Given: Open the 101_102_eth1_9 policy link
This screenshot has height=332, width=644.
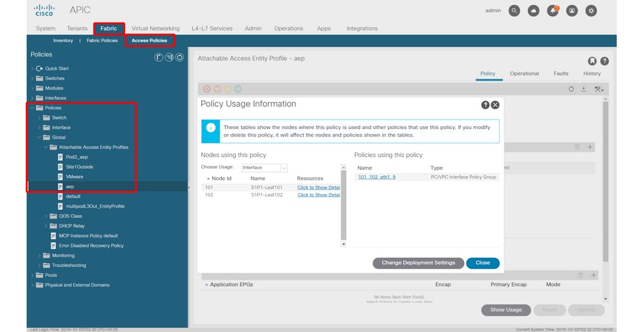Looking at the screenshot, I should [x=376, y=177].
